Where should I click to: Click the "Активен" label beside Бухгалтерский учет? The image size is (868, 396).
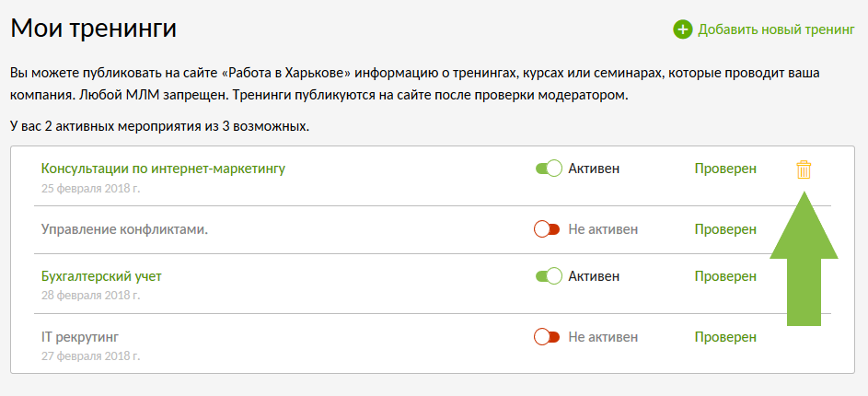pyautogui.click(x=594, y=275)
